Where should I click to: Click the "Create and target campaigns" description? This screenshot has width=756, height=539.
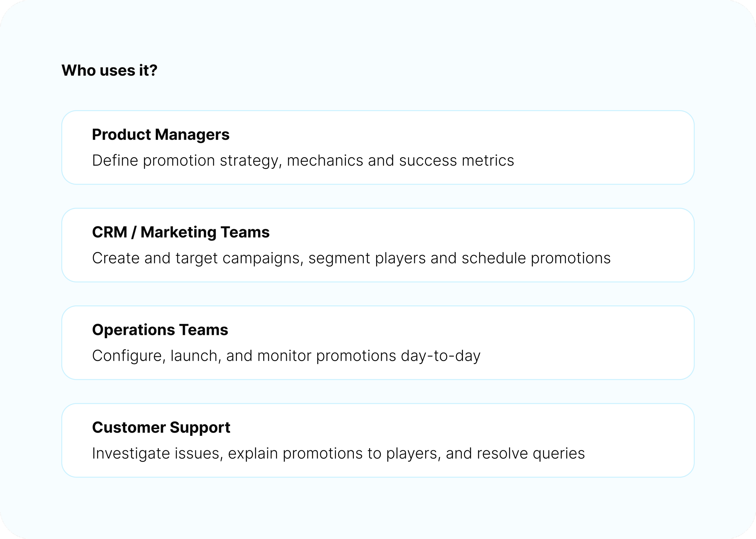tap(197, 258)
